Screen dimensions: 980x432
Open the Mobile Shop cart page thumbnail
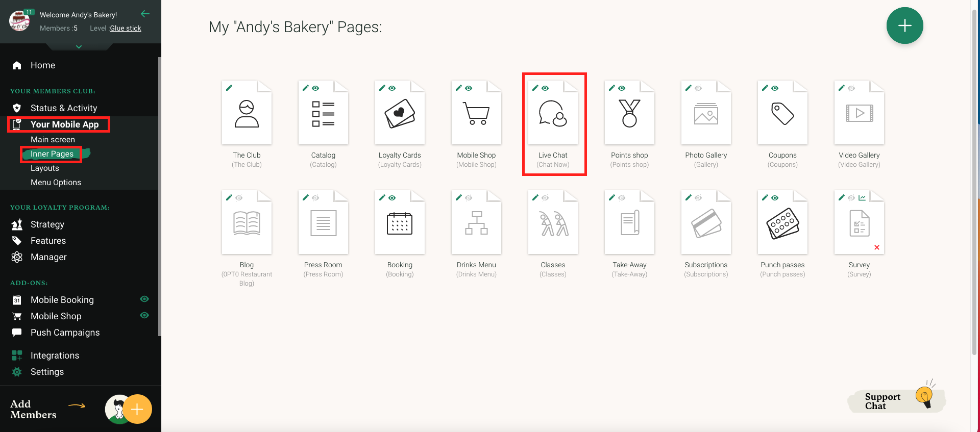pyautogui.click(x=476, y=113)
